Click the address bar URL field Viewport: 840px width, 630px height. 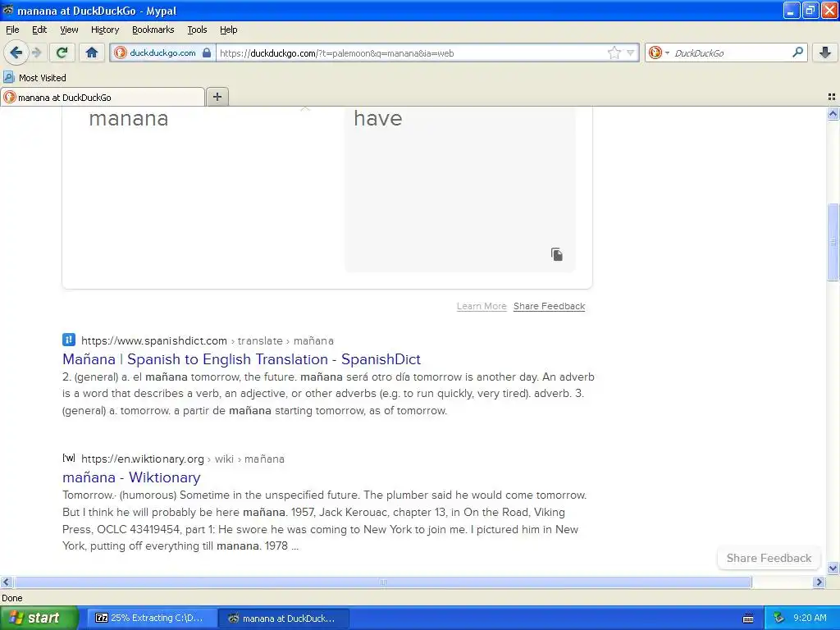point(412,53)
